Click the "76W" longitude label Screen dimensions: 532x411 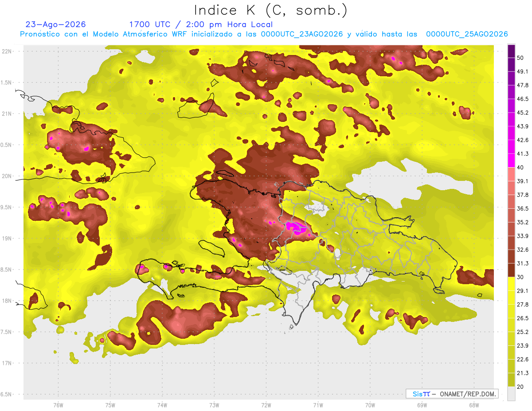(58, 405)
